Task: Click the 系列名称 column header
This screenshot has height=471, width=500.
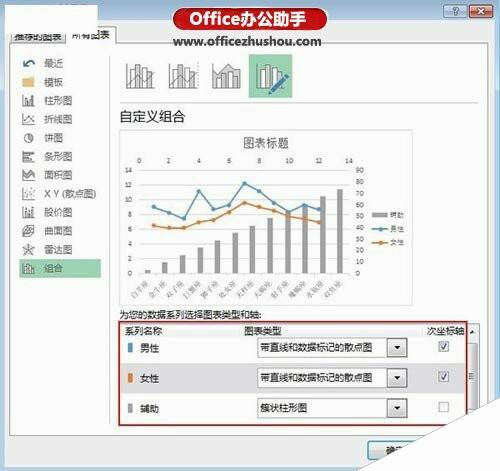Action: [x=144, y=331]
